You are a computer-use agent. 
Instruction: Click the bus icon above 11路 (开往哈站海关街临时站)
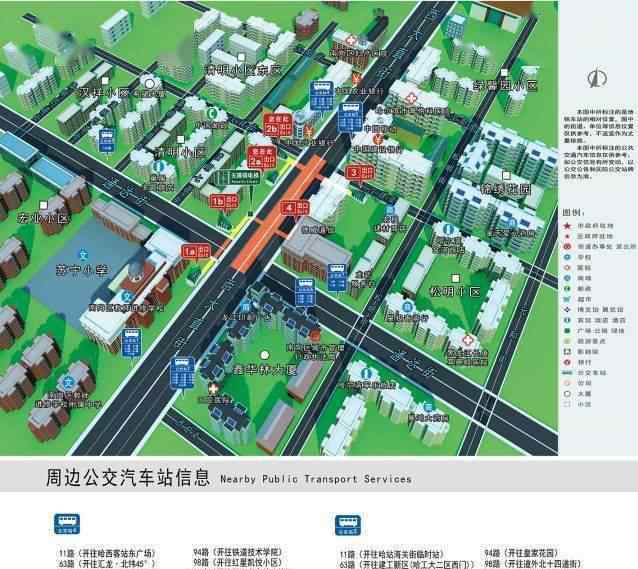point(346,524)
